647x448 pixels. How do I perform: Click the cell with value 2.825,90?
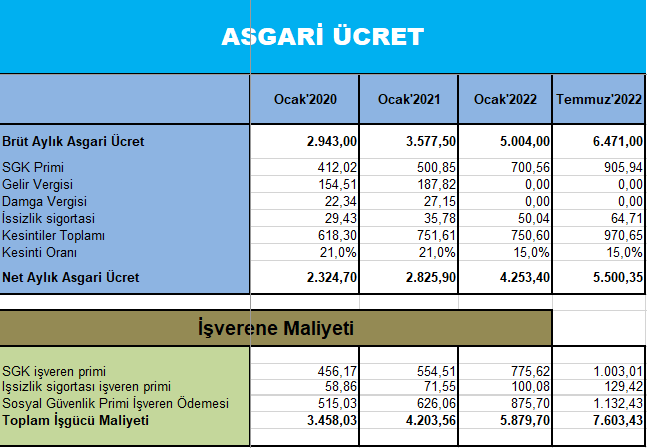409,277
